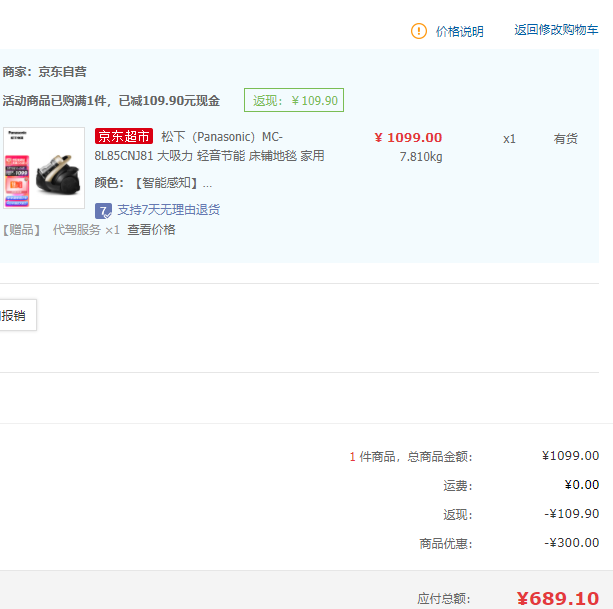Select the promotion text 已减109.90元现金
Image resolution: width=613 pixels, height=609 pixels.
[169, 101]
